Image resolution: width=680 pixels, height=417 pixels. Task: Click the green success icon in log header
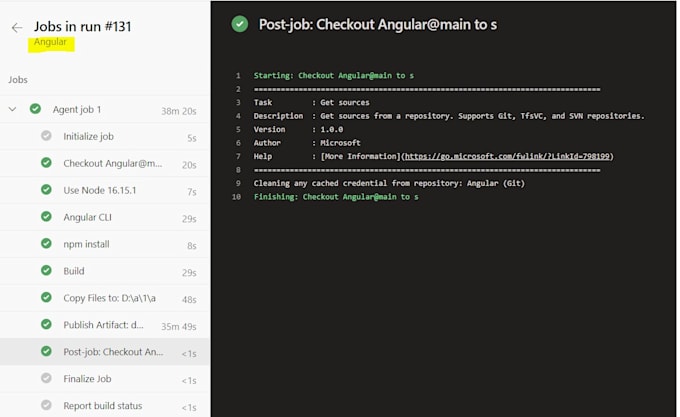click(239, 24)
